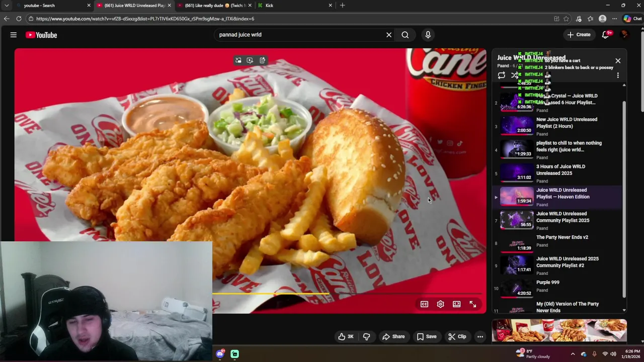
Task: Play New Juice WRLD Unreleased Playlist (2 Hours)
Action: [557, 126]
